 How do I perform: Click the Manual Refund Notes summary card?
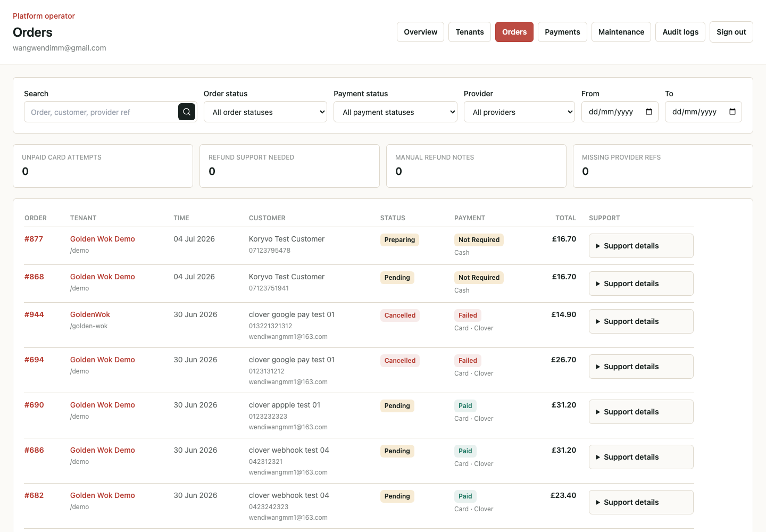[x=476, y=166]
